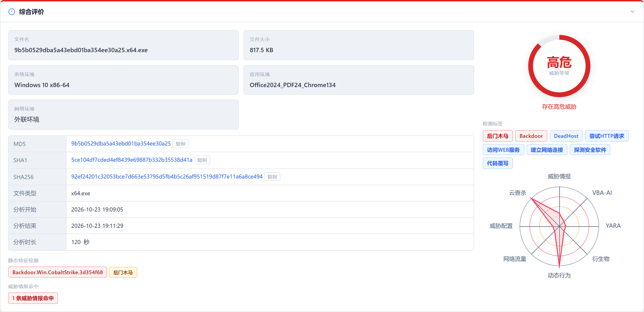644x312 pixels.
Task: Click the analysis end time 2026-10-23 19:11:29
Action: pos(97,226)
